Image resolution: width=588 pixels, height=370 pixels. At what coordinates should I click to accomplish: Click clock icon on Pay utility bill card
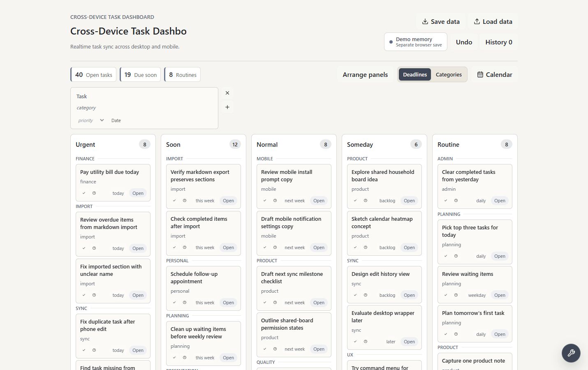[94, 193]
